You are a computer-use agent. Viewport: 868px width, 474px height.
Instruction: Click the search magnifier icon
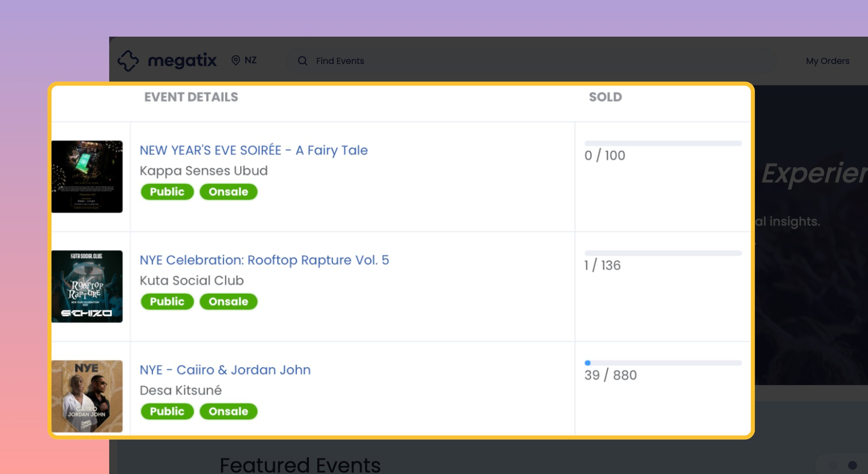point(302,61)
